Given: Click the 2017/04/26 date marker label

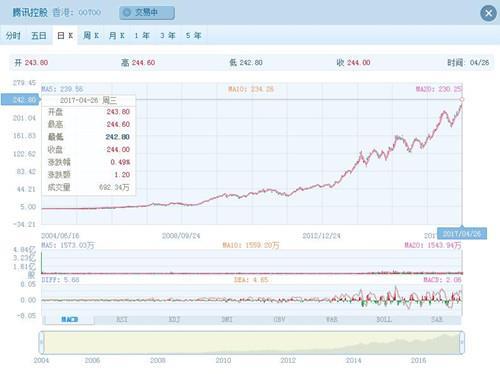Looking at the screenshot, I should 462,234.
